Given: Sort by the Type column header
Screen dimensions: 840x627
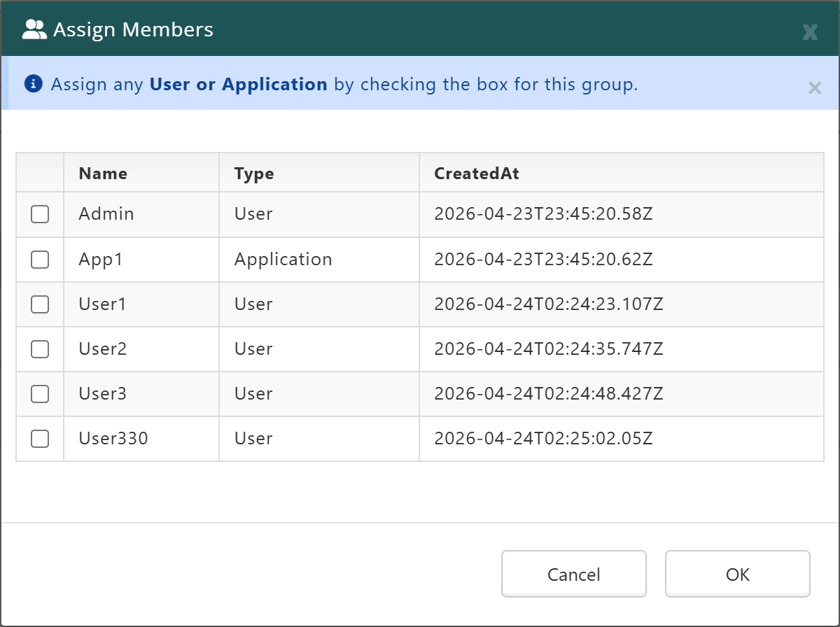Looking at the screenshot, I should coord(319,173).
